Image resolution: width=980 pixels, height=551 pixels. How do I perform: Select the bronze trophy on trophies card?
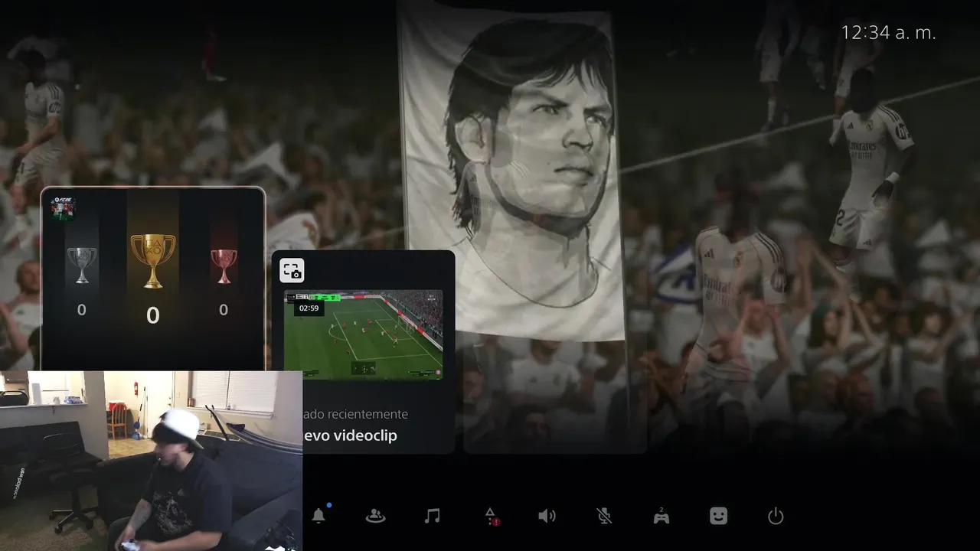(x=224, y=266)
